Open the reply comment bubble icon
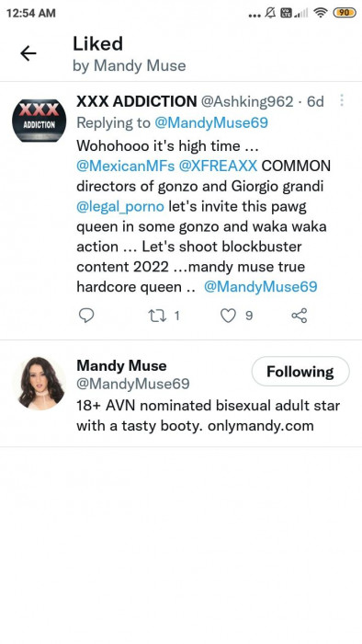362x644 pixels. coord(86,316)
